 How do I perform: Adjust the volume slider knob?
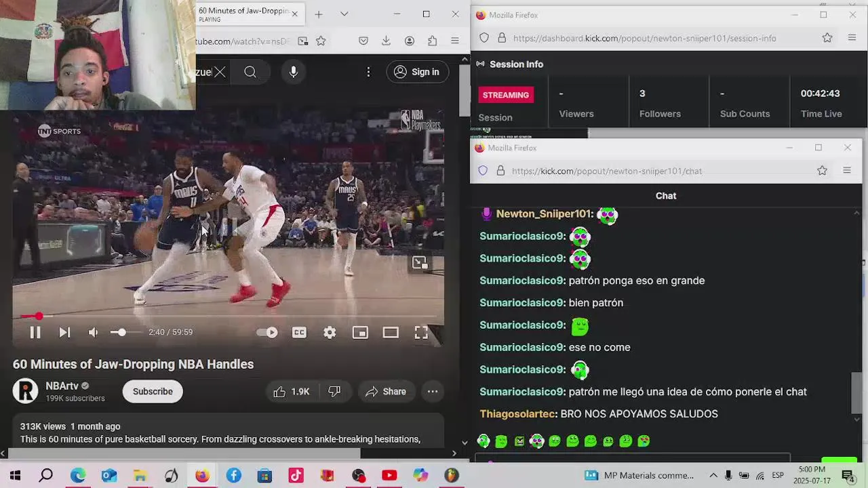pos(121,332)
